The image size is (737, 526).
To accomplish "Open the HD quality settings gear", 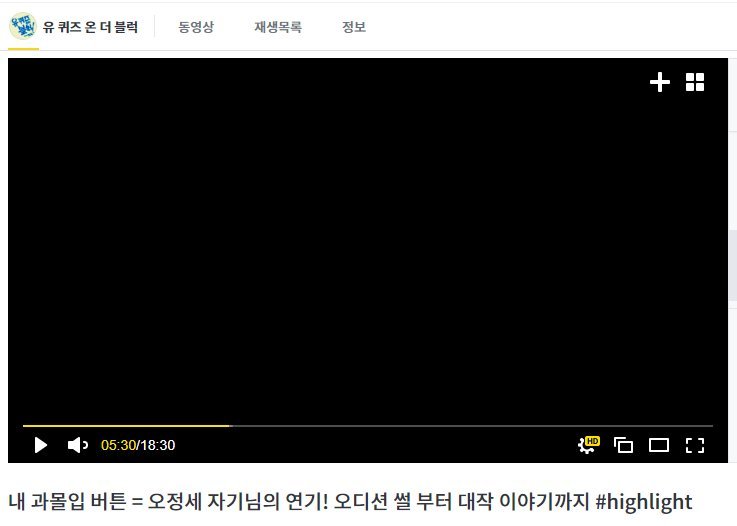I will click(588, 445).
